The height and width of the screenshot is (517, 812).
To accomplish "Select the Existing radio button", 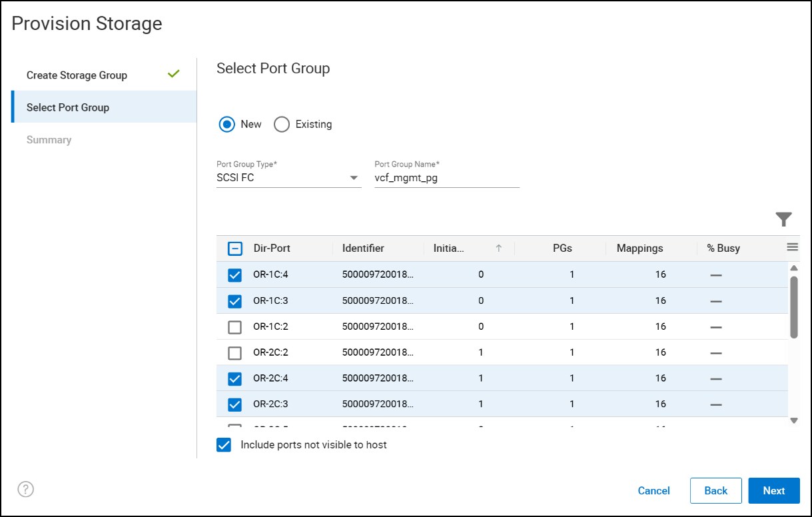I will click(282, 125).
